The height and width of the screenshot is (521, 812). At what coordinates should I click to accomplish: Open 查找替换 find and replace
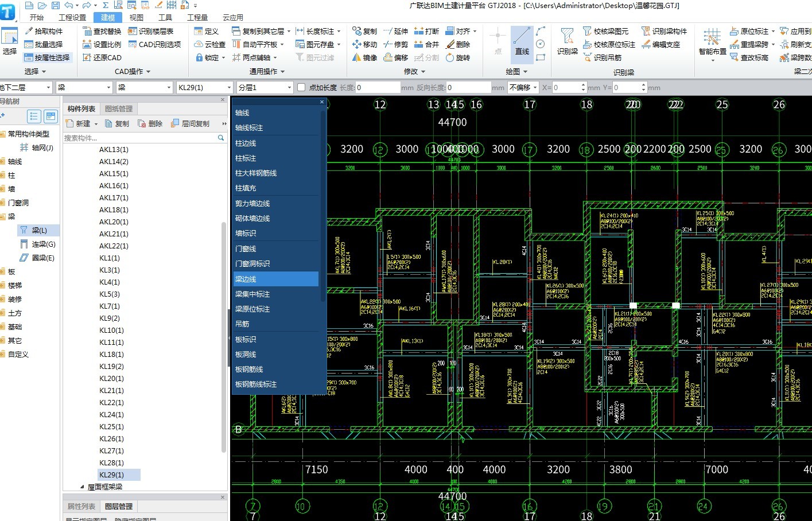(x=102, y=31)
